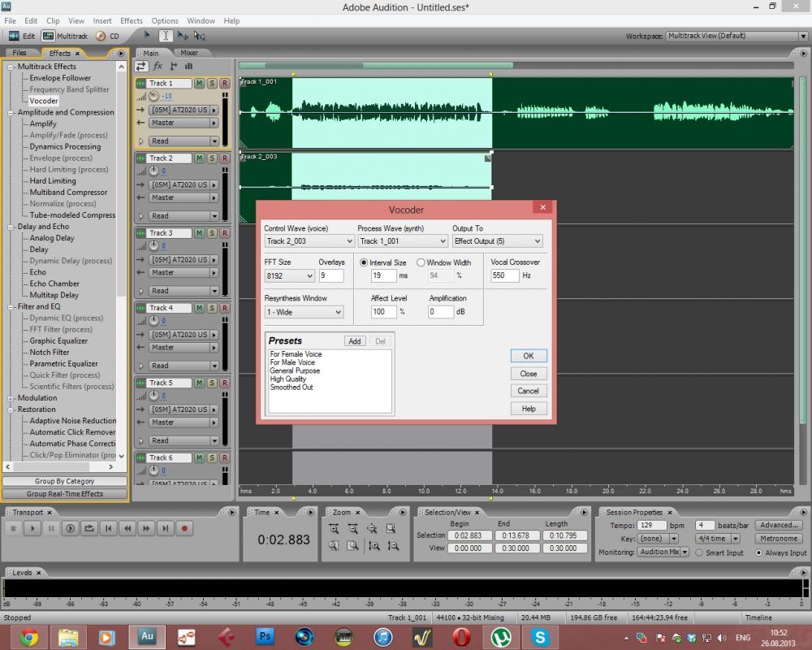Screen dimensions: 812x650
Task: Zoom out vertically in the Zoom panel
Action: coord(393,545)
